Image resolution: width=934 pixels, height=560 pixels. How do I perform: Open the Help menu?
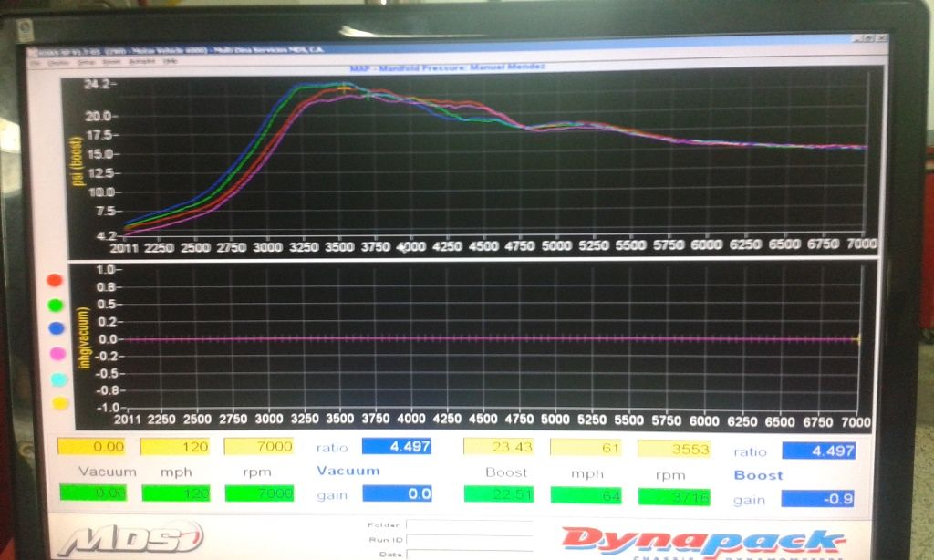tap(170, 62)
